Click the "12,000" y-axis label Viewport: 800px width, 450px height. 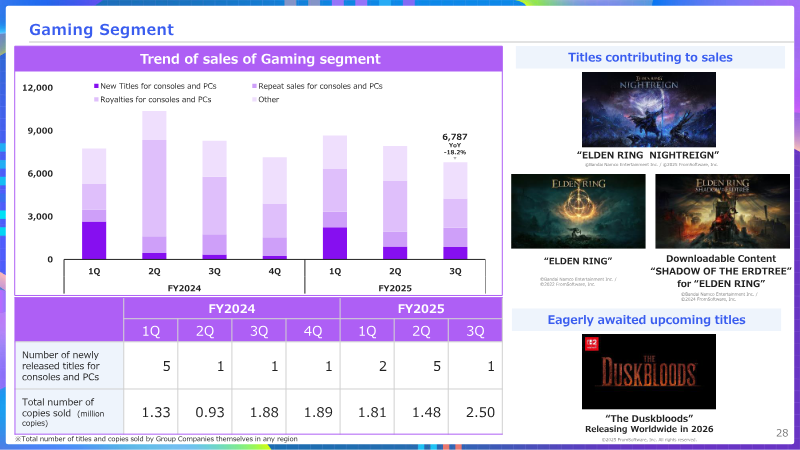point(37,88)
